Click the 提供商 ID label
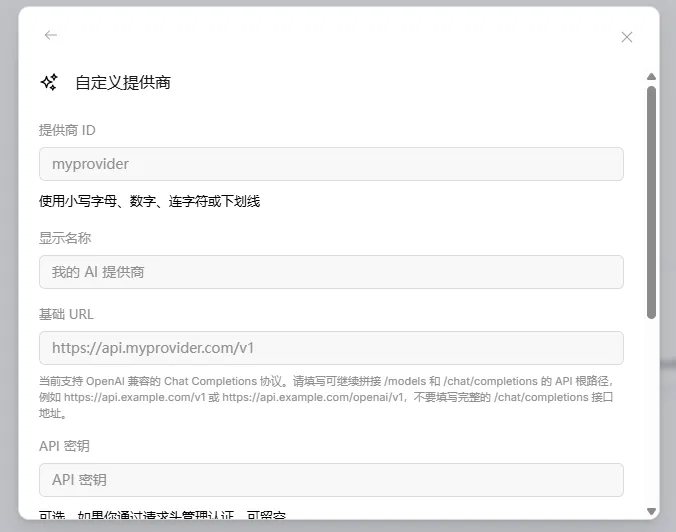This screenshot has width=676, height=532. [x=67, y=130]
